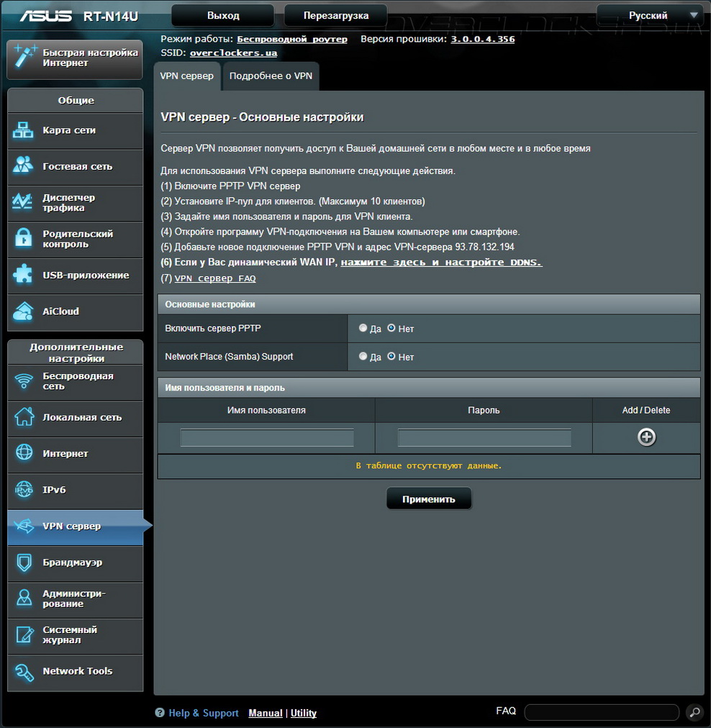Click the Перезагрузка reboot button

[335, 15]
